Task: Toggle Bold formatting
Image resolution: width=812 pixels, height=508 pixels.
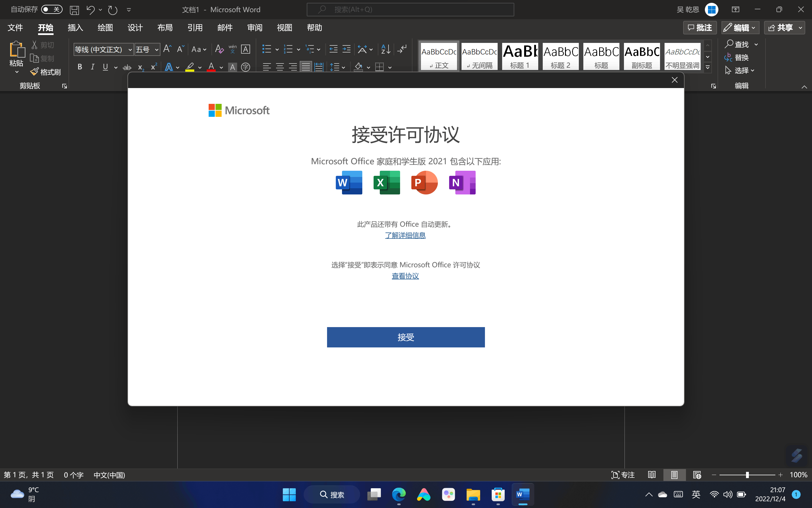Action: point(80,67)
